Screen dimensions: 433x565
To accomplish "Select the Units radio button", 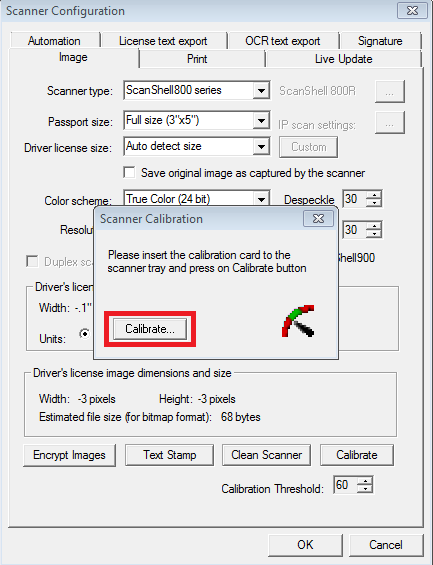I will click(84, 334).
